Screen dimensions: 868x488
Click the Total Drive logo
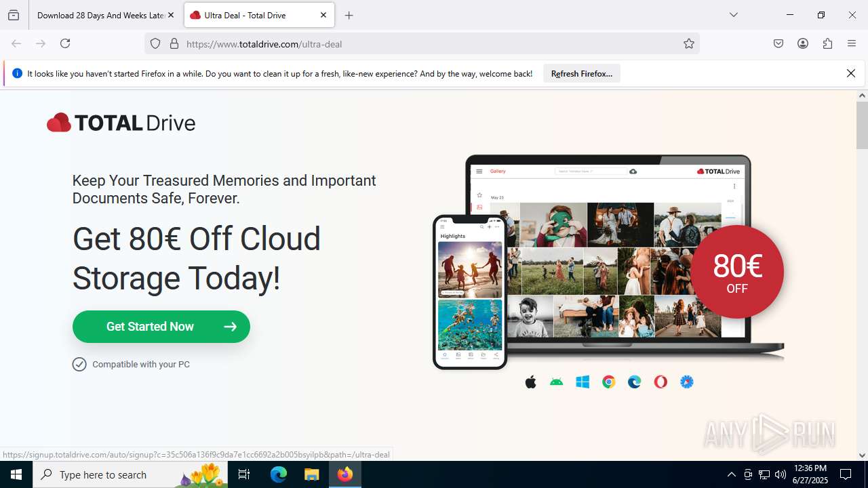click(121, 123)
